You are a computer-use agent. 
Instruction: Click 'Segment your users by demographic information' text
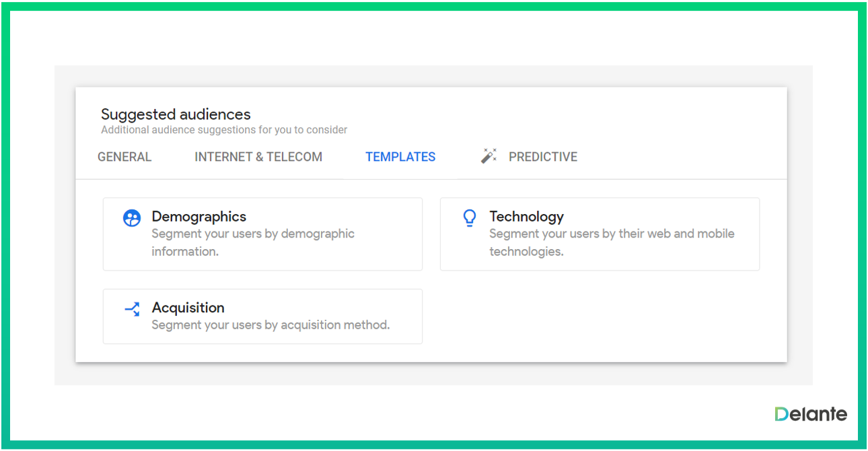pos(252,242)
